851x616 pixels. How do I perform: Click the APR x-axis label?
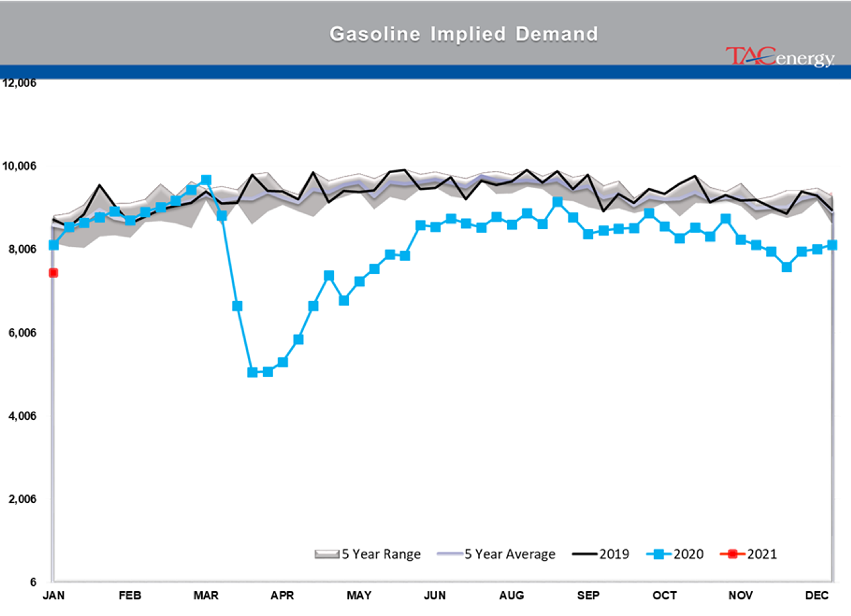[x=282, y=595]
